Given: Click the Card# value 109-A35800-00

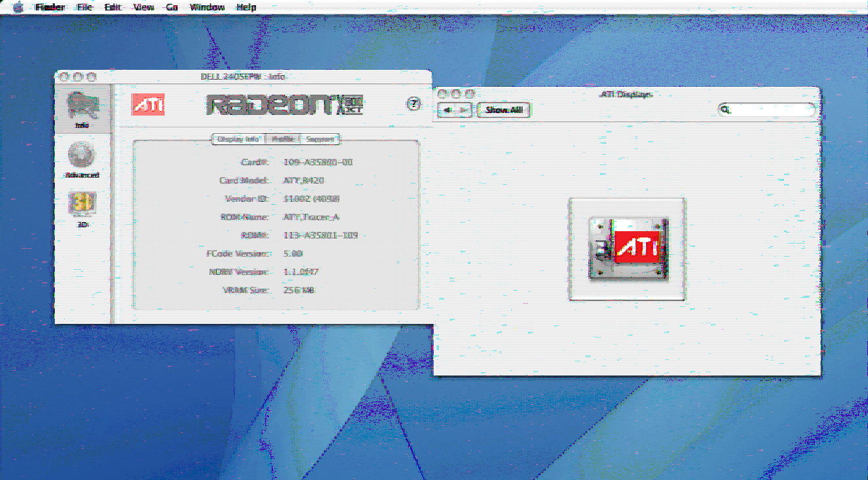Looking at the screenshot, I should (x=319, y=162).
